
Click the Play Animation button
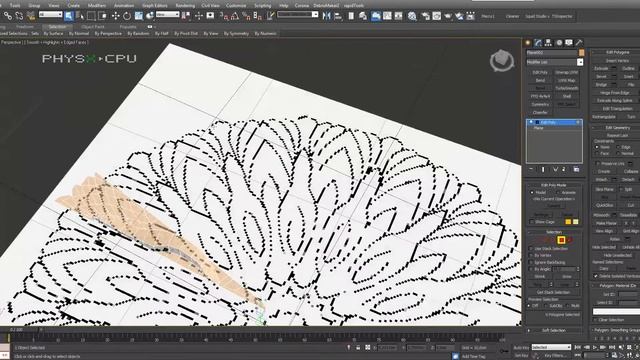pyautogui.click(x=594, y=347)
